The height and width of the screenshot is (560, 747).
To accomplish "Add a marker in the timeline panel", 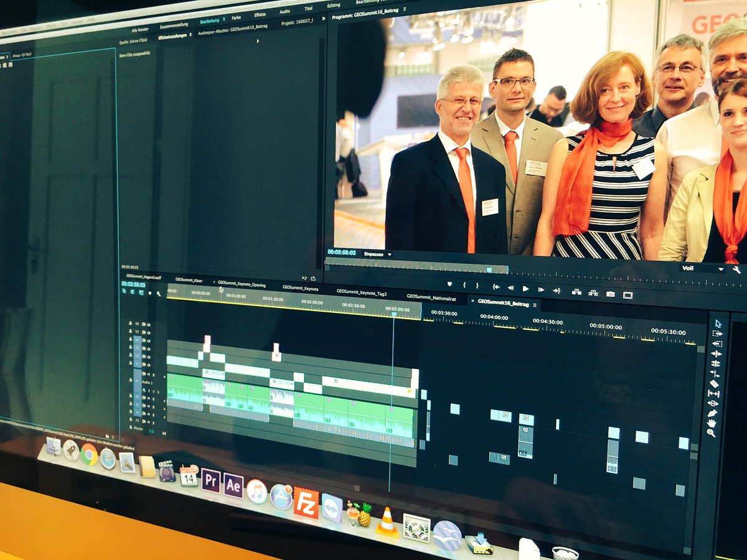I will (x=149, y=292).
